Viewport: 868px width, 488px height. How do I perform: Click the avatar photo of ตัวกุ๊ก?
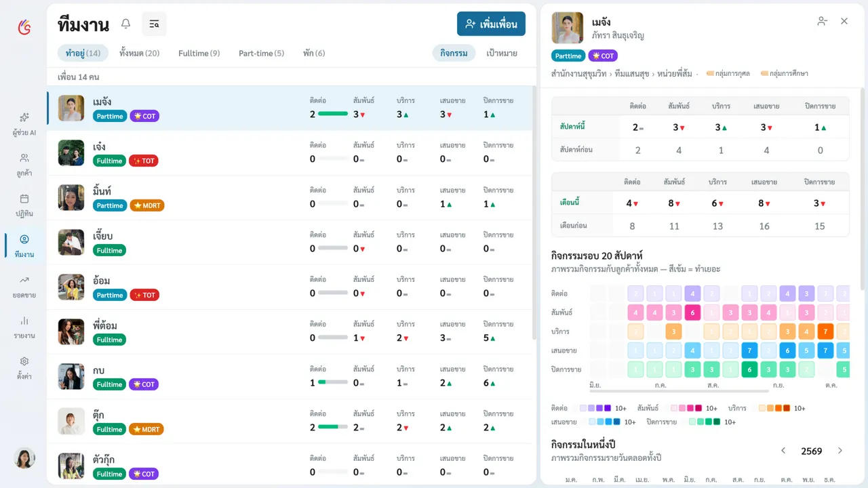pyautogui.click(x=71, y=466)
